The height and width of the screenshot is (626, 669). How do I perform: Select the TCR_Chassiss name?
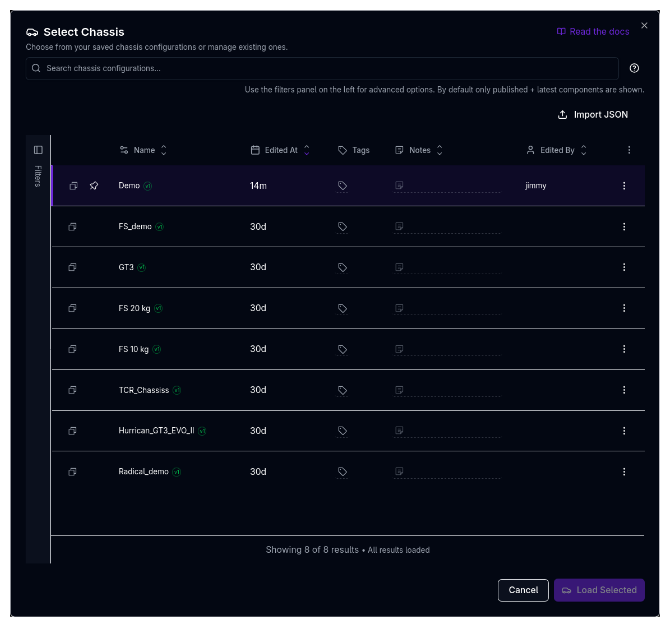point(144,390)
